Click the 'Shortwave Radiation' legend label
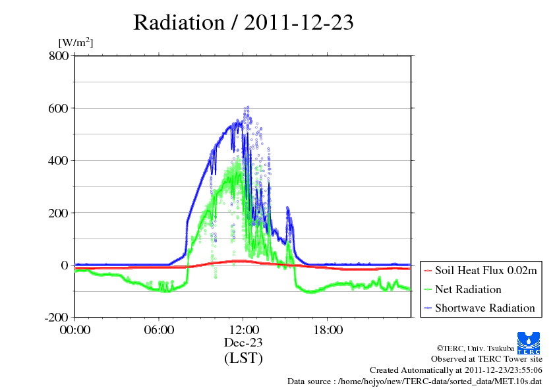 (485, 308)
